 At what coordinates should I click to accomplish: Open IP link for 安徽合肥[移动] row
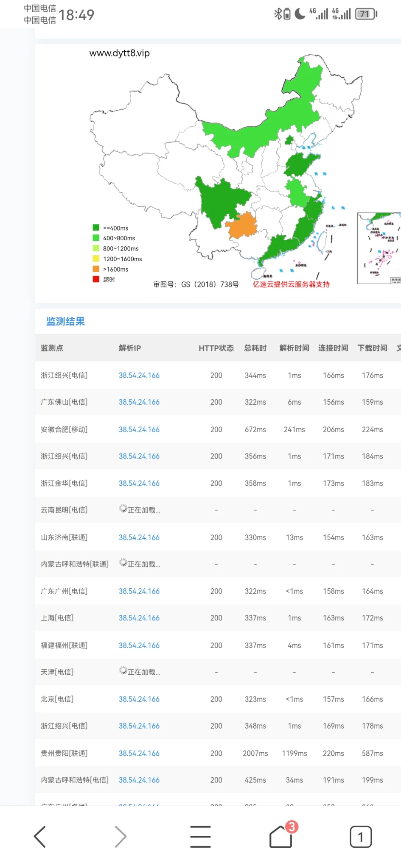pyautogui.click(x=139, y=429)
